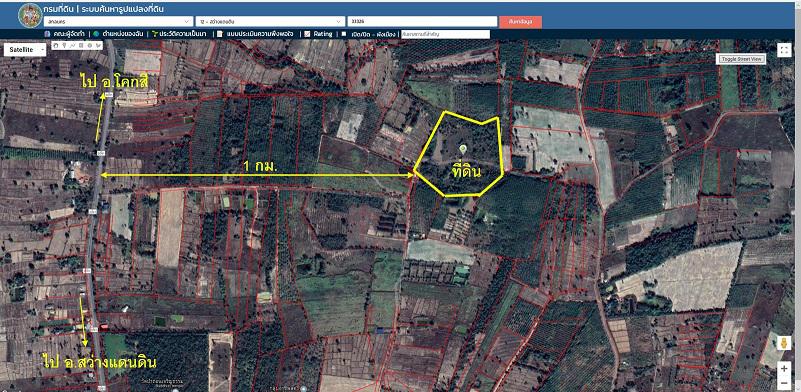801x392 pixels.
Task: Click the green parcel location pin
Action: (463, 149)
